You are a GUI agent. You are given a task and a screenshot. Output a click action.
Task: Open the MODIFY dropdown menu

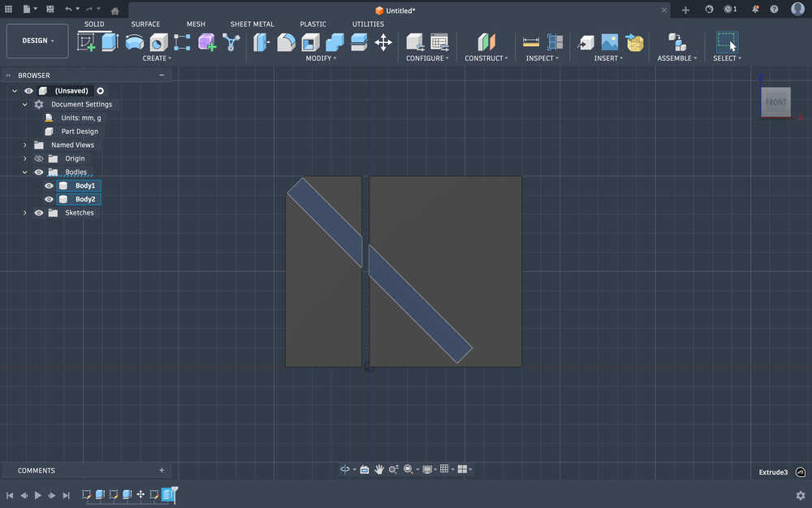(321, 58)
